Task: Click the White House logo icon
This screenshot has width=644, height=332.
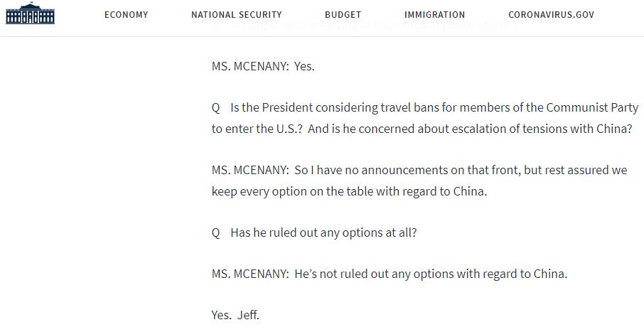Action: click(x=30, y=14)
